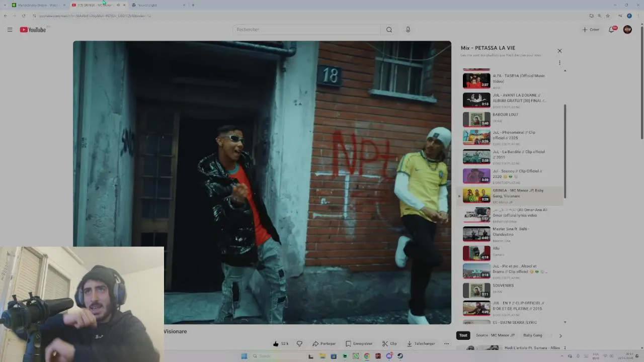This screenshot has height=362, width=644.
Task: Select the Tout filter chip
Action: pos(463,335)
